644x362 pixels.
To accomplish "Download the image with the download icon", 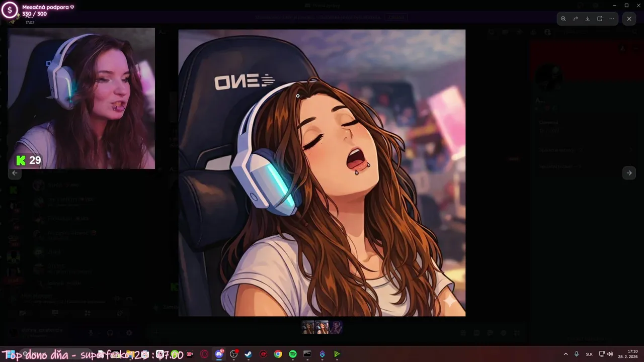I will click(x=587, y=19).
